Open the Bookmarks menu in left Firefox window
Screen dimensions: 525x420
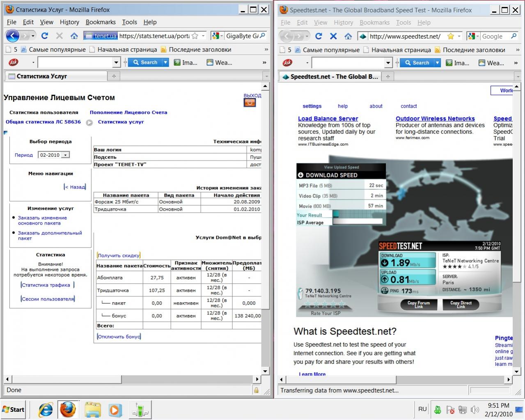101,22
